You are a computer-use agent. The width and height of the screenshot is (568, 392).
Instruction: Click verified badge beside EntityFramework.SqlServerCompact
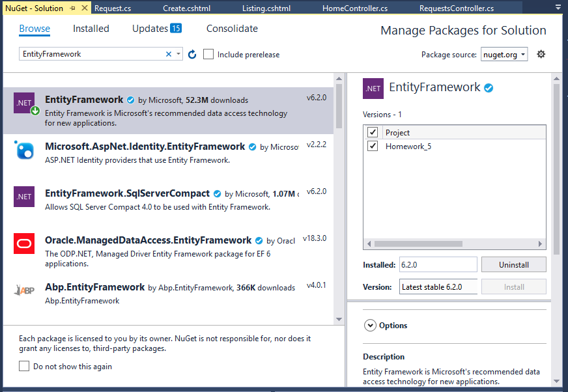(x=218, y=194)
